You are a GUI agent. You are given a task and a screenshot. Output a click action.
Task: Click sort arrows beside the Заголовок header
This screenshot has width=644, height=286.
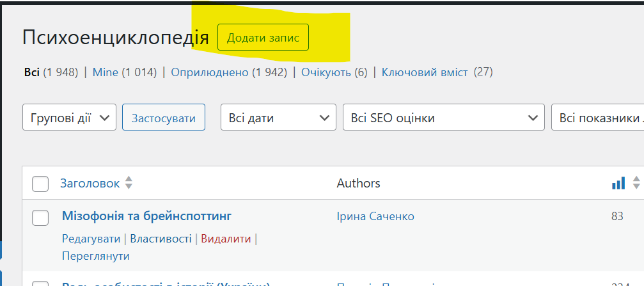pyautogui.click(x=129, y=184)
